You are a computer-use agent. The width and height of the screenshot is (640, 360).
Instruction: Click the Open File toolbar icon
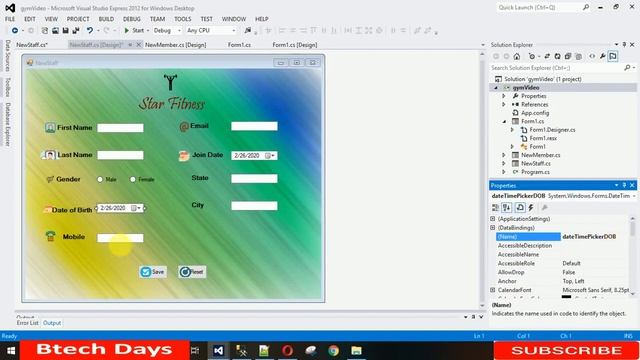(x=55, y=31)
